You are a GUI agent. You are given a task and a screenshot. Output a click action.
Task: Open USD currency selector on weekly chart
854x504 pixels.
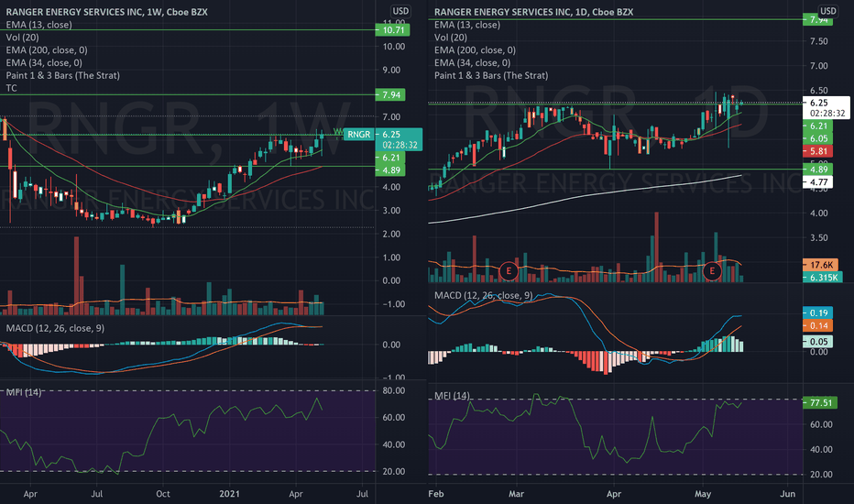tap(400, 11)
